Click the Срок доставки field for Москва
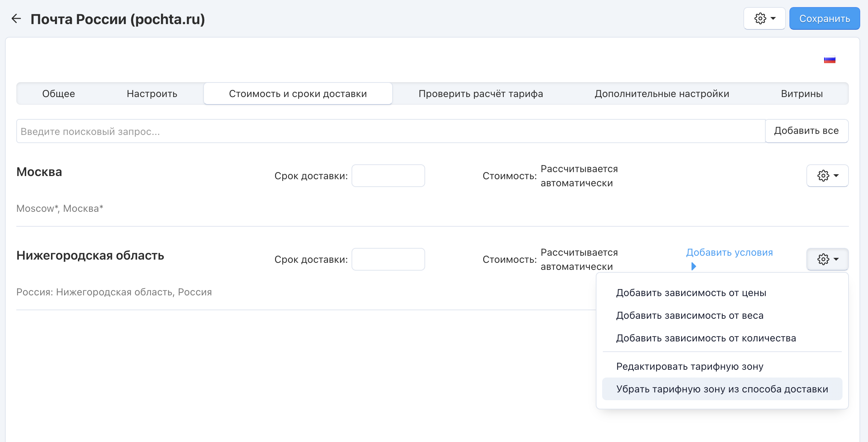 pyautogui.click(x=388, y=176)
